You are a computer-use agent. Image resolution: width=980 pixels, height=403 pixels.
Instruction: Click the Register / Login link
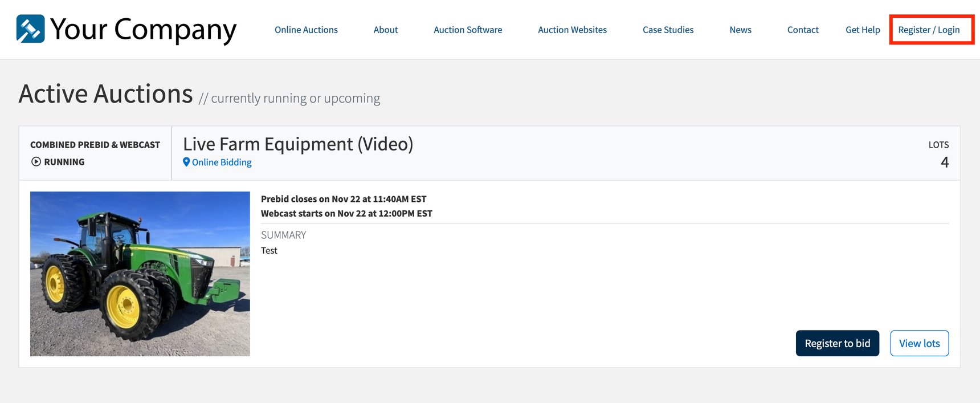tap(929, 30)
